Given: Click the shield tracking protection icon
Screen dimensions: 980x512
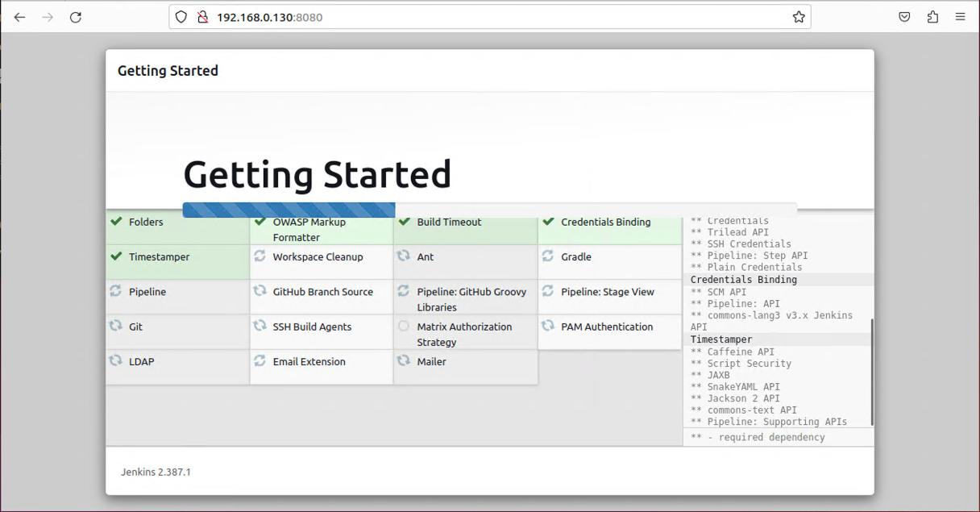Looking at the screenshot, I should pos(181,17).
